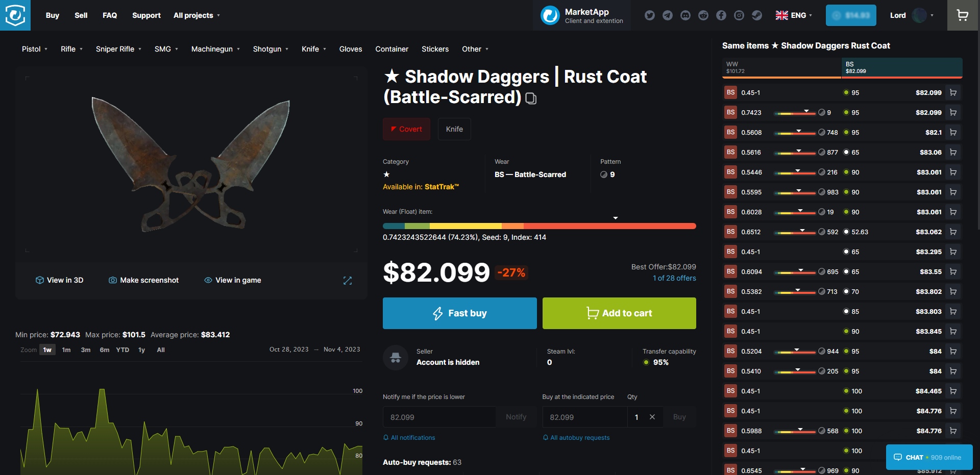Image resolution: width=980 pixels, height=475 pixels.
Task: Go to Container category
Action: (392, 49)
